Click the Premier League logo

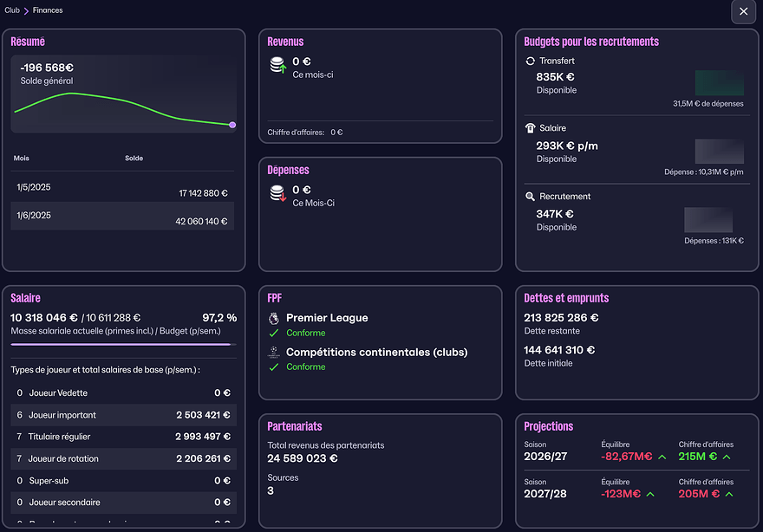274,318
